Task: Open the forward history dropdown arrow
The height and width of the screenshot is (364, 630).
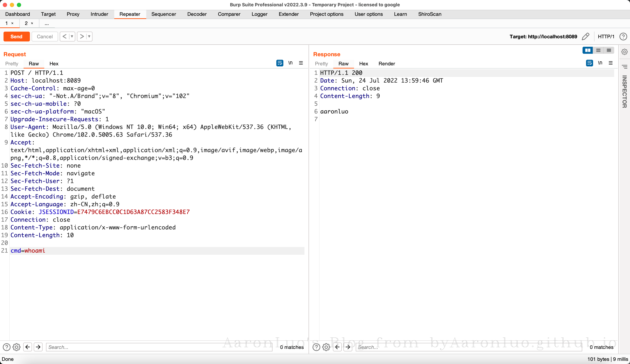Action: point(89,37)
